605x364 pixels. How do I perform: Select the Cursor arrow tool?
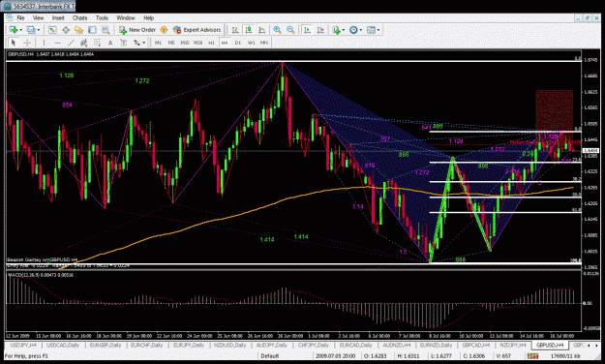tap(14, 43)
